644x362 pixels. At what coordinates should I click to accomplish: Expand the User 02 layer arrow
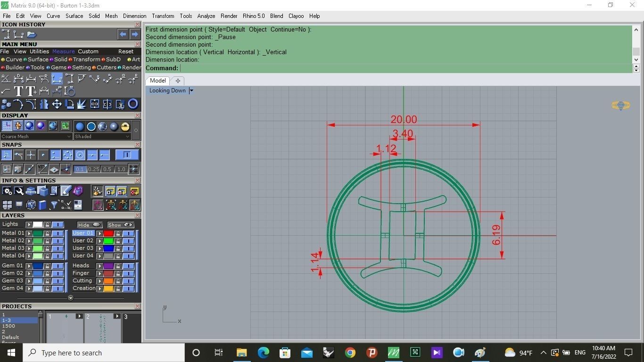(x=99, y=241)
